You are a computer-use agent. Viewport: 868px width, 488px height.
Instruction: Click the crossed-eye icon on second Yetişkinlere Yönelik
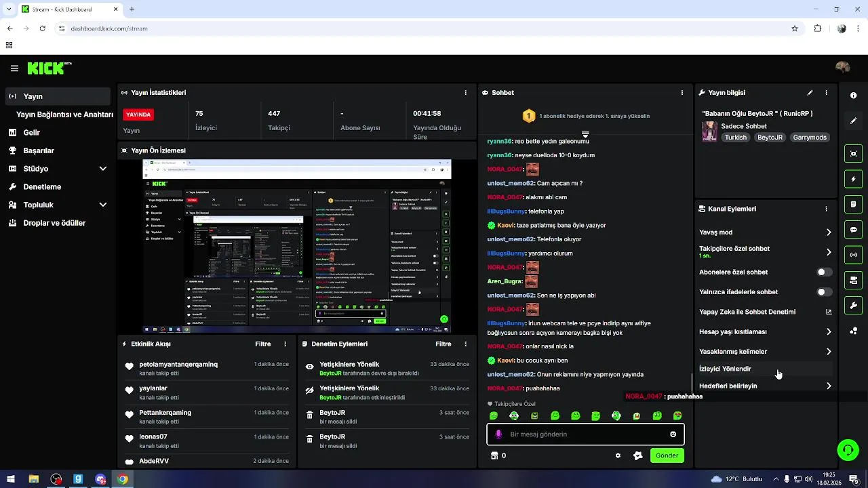pos(310,391)
